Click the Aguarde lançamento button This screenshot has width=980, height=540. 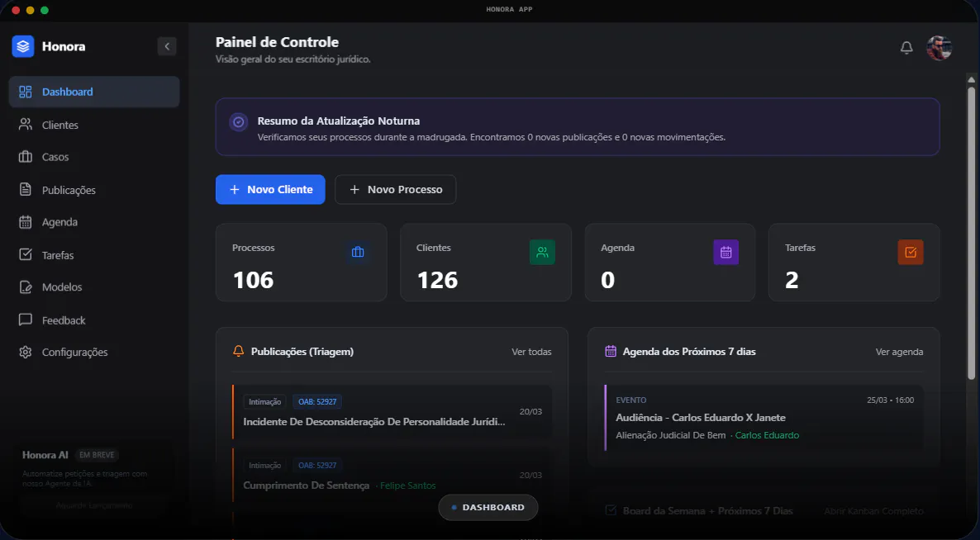(x=94, y=505)
